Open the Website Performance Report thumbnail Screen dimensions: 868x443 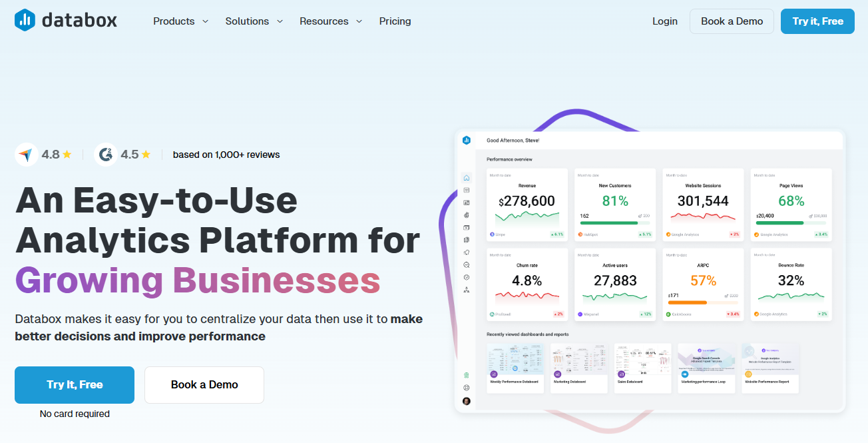coord(770,368)
